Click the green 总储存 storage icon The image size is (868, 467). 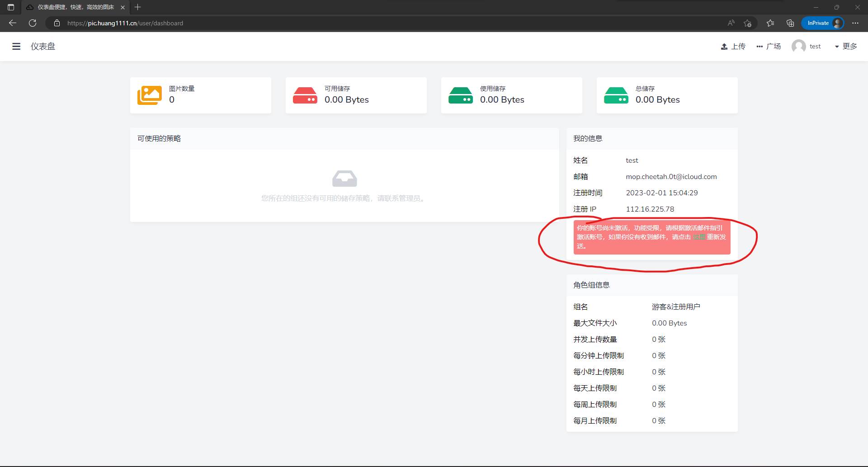(x=616, y=95)
